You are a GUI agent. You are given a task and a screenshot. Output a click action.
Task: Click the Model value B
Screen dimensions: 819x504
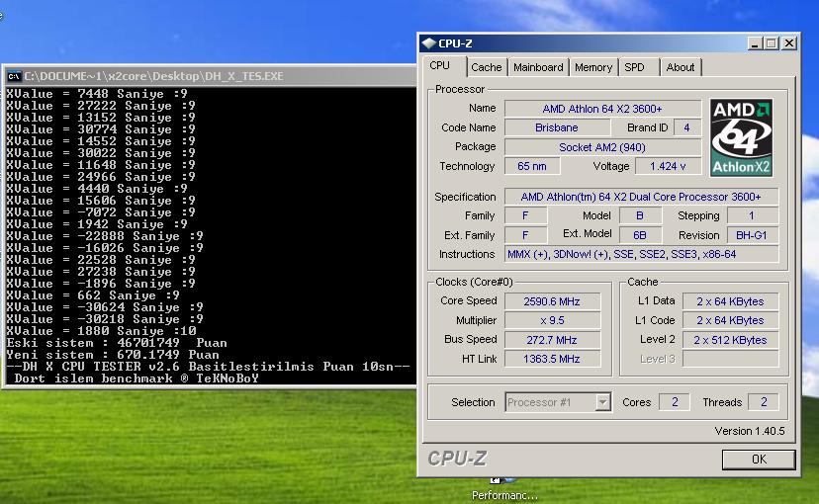640,215
